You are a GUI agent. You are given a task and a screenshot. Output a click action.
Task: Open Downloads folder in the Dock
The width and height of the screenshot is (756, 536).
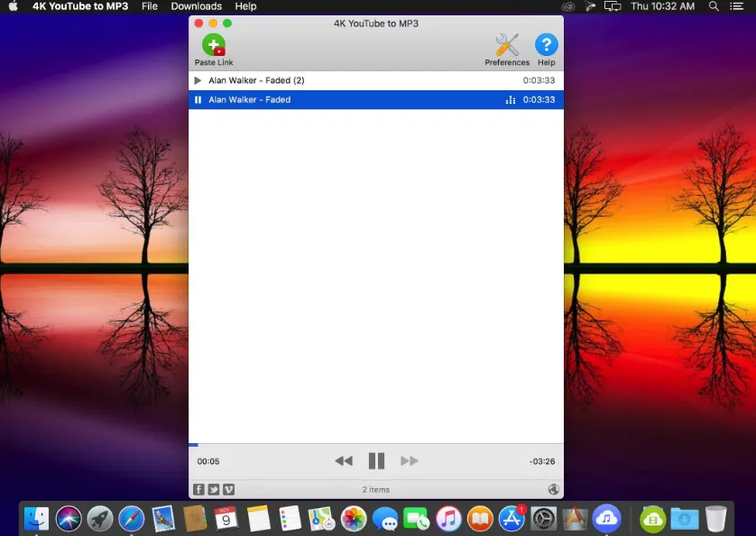click(685, 519)
